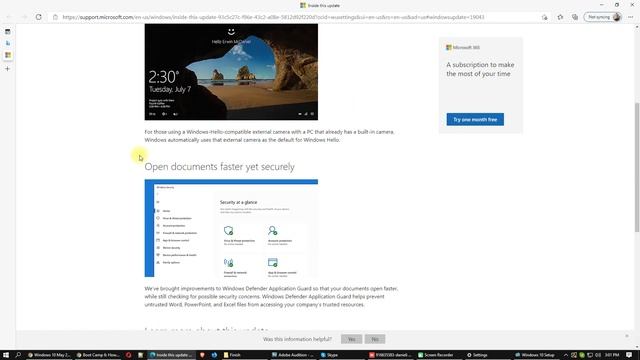The image size is (640, 360).
Task: Open taskbar Search magnifier
Action: [x=18, y=355]
